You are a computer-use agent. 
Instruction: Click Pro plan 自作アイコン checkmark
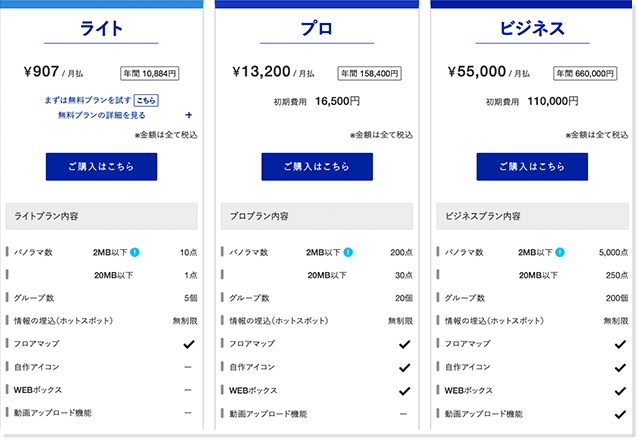[x=404, y=367]
